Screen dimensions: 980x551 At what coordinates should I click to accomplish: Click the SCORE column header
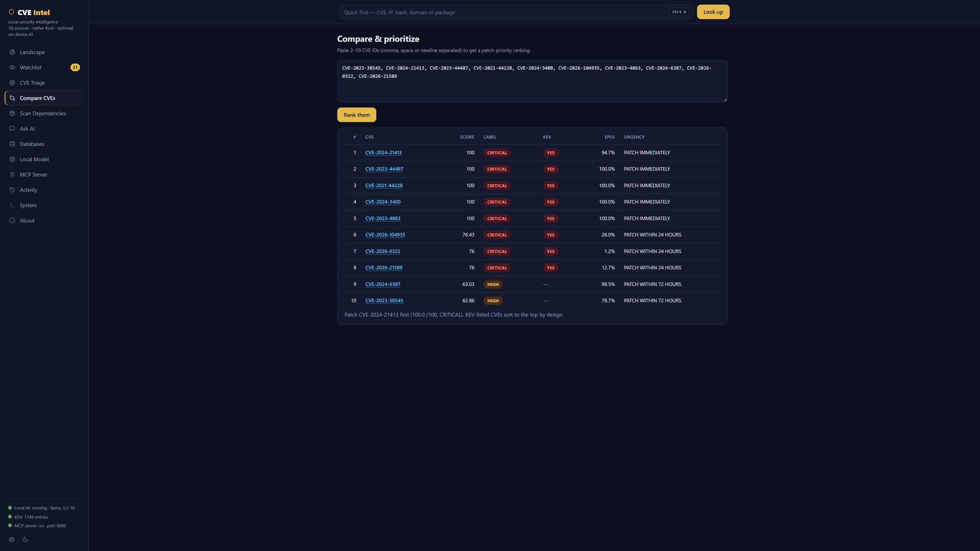pos(467,137)
